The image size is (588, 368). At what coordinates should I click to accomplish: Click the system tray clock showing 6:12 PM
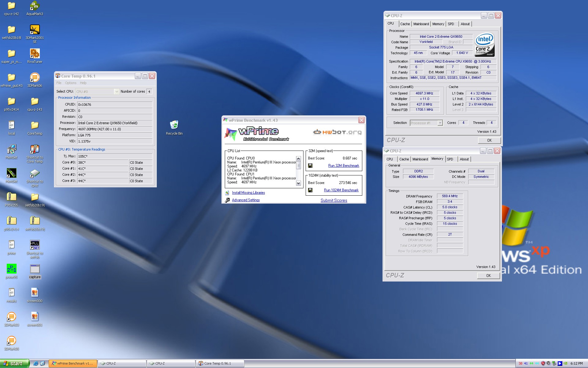[576, 363]
